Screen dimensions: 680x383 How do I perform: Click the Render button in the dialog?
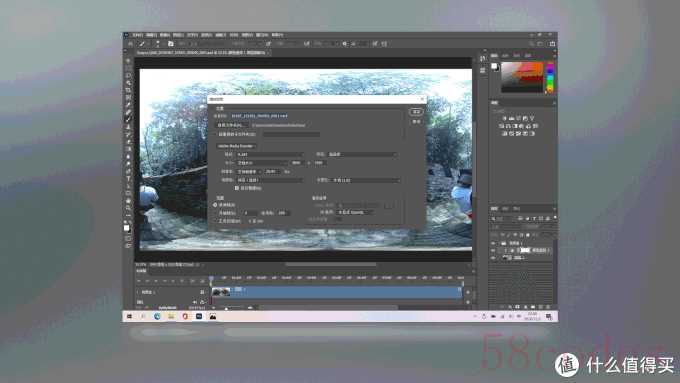pyautogui.click(x=416, y=112)
